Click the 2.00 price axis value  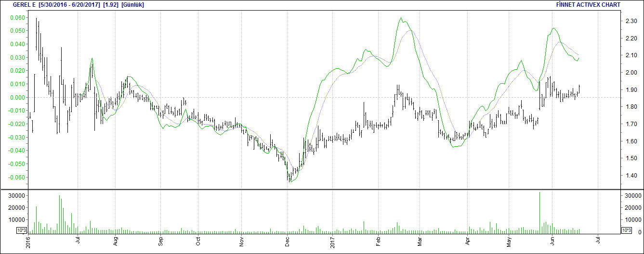click(631, 73)
